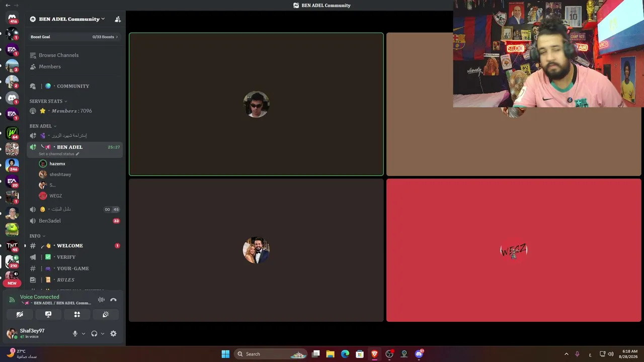Collapse the INFO category
Image resolution: width=644 pixels, height=362 pixels.
point(37,236)
